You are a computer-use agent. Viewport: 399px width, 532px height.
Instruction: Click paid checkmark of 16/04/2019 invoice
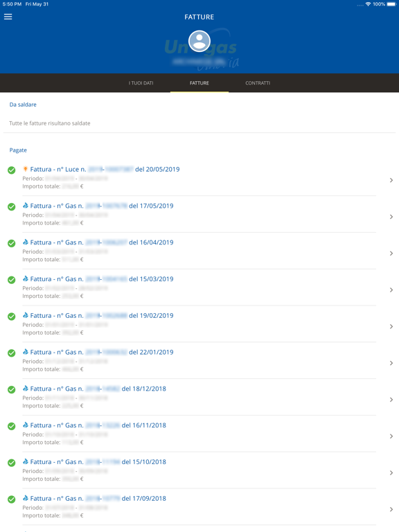(12, 243)
